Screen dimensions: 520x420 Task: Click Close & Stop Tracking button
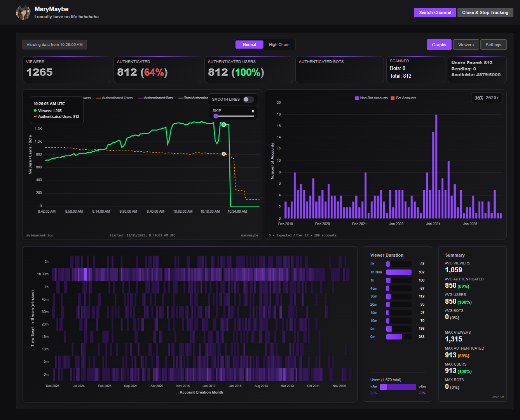(485, 12)
